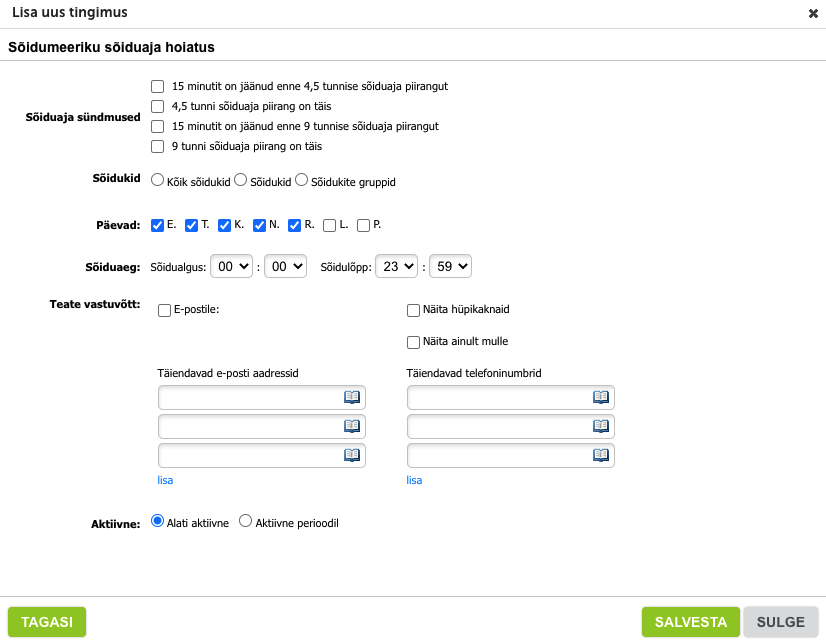
Task: Open contact book icon in third phone field
Action: [601, 455]
